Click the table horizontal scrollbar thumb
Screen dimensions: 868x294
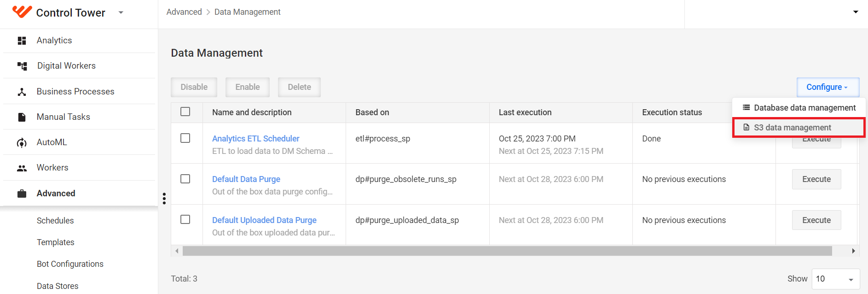pyautogui.click(x=507, y=251)
